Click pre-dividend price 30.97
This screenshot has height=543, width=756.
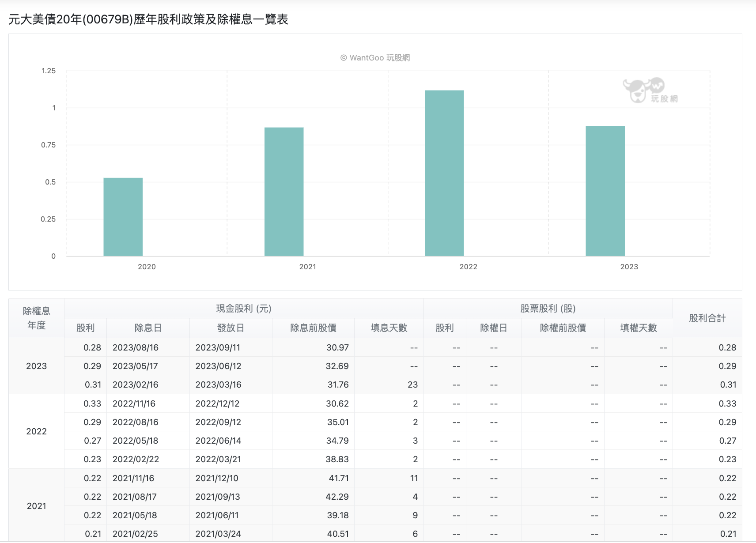337,348
